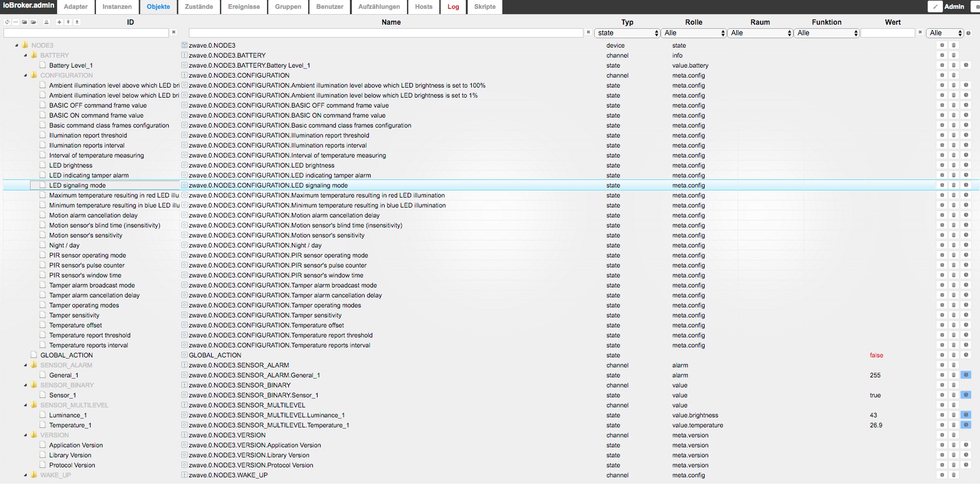Open the Gruppen tab
The height and width of the screenshot is (485, 980).
(x=288, y=7)
